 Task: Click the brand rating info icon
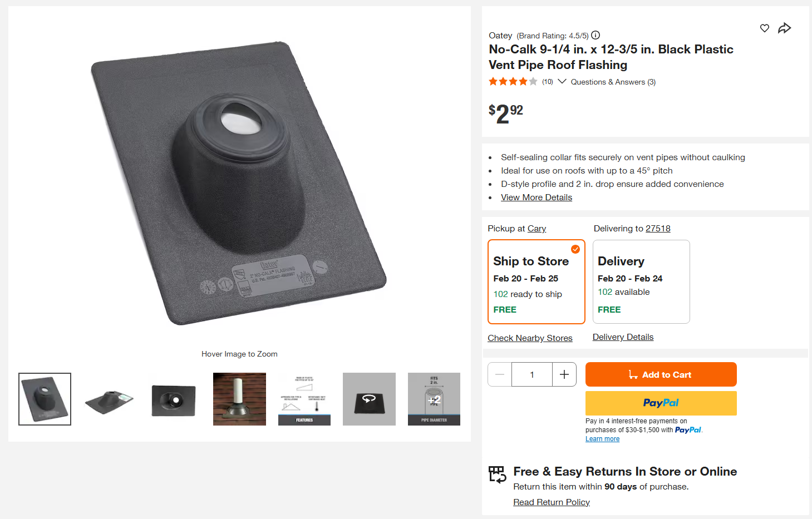(x=595, y=35)
